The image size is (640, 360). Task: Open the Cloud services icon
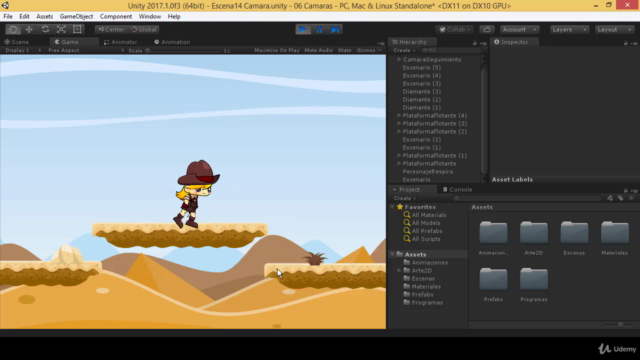487,29
